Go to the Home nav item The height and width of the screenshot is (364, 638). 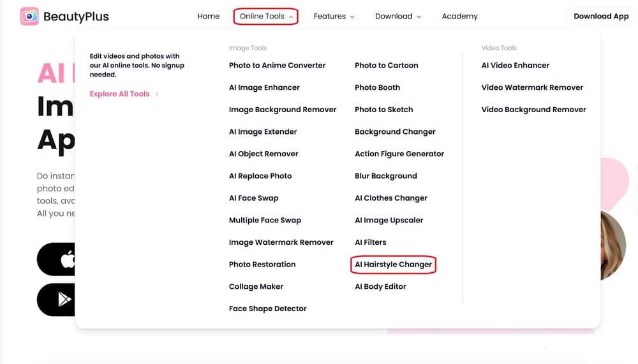click(209, 17)
